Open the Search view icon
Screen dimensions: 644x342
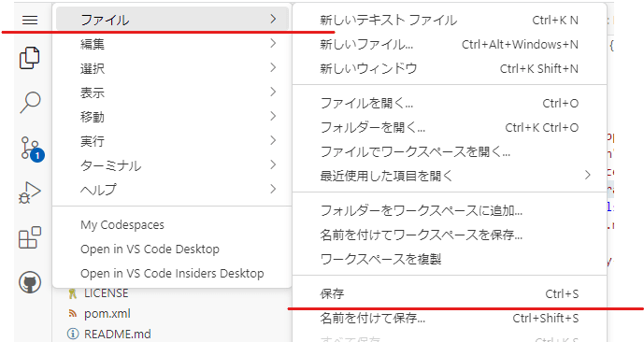30,102
